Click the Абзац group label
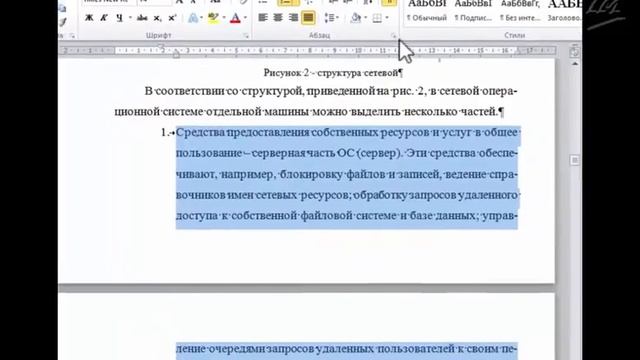 319,36
